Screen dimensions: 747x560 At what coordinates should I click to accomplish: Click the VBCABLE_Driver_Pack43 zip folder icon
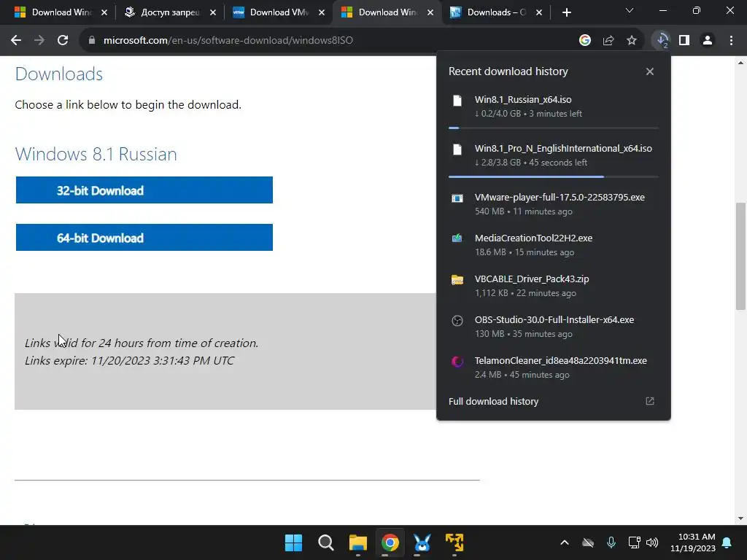(x=457, y=279)
